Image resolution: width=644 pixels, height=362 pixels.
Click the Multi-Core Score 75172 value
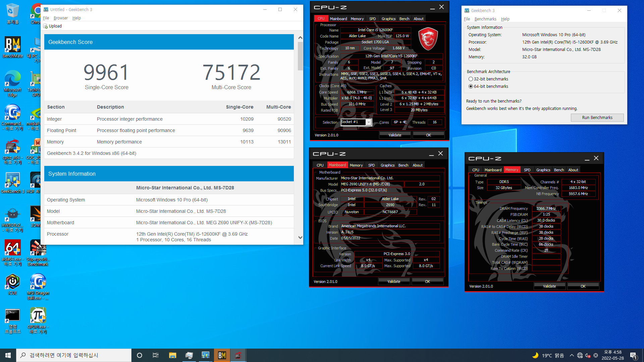[231, 72]
